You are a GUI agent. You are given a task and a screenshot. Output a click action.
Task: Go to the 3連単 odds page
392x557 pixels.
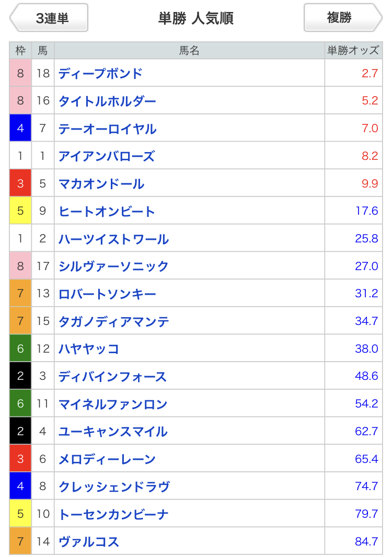pos(49,18)
